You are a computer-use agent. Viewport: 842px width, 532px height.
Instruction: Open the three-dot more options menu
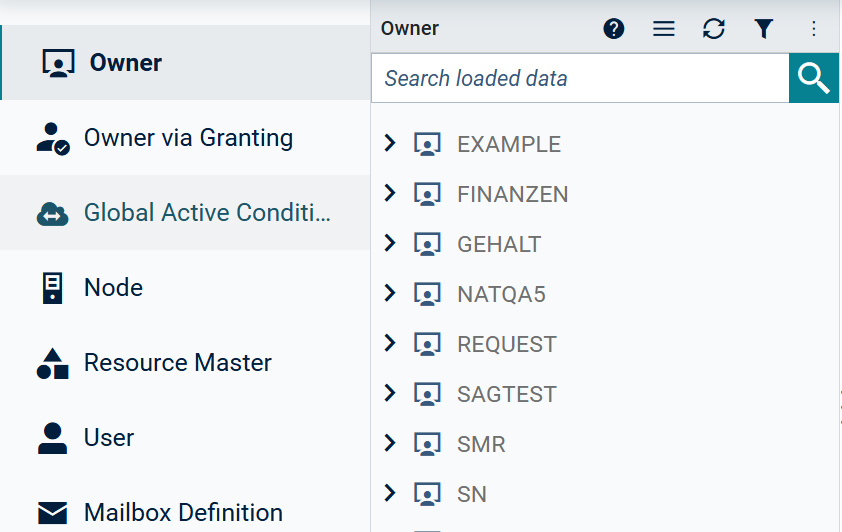click(x=814, y=28)
